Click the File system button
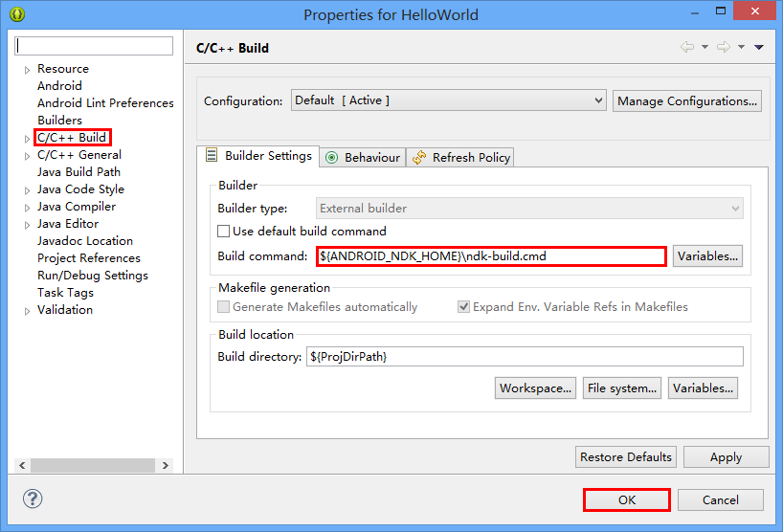This screenshot has width=783, height=532. click(x=621, y=388)
